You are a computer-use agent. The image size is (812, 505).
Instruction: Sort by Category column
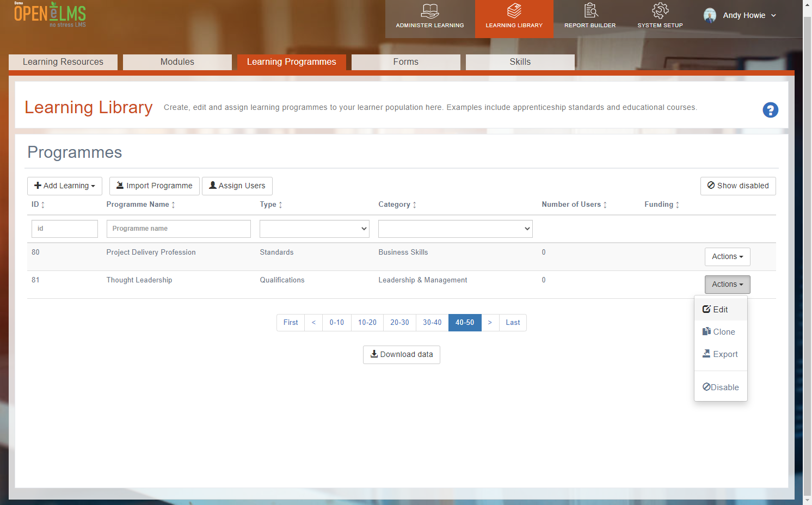click(x=397, y=205)
